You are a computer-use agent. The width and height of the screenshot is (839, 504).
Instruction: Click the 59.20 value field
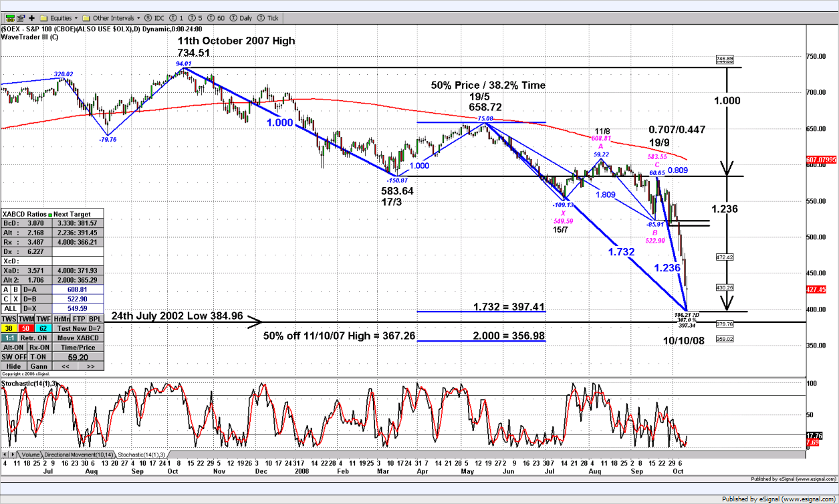(78, 357)
